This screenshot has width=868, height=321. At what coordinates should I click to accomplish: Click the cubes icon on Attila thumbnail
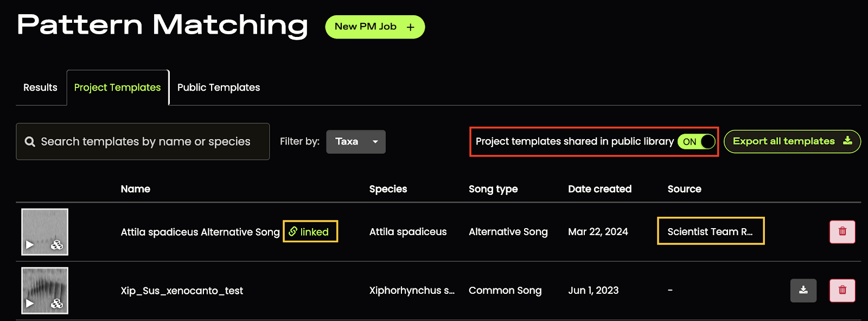pos(57,245)
